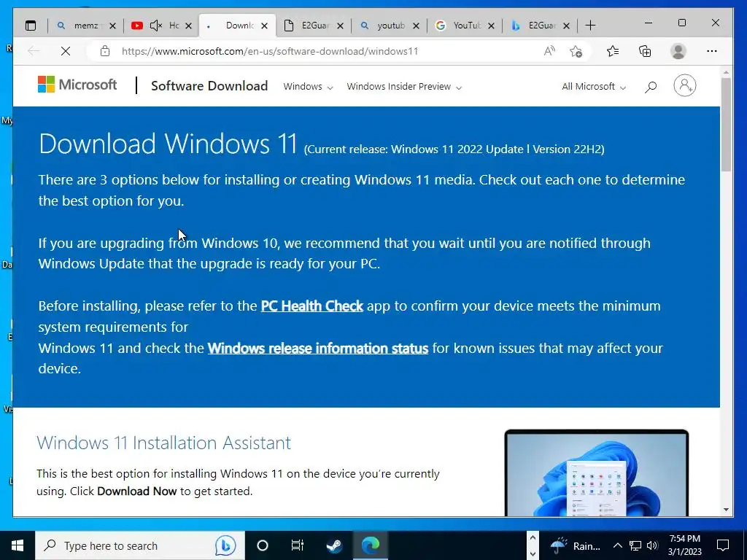Open the Favorites list icon
747x560 pixels.
pos(613,51)
